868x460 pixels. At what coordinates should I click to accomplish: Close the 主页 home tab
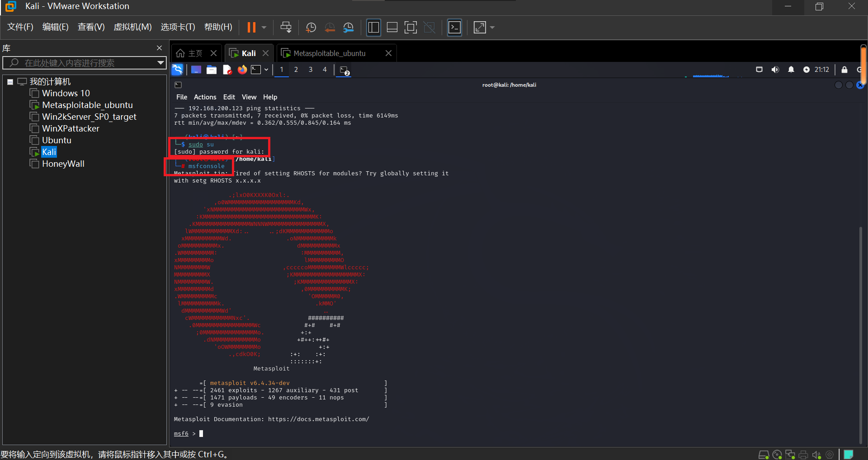(214, 53)
